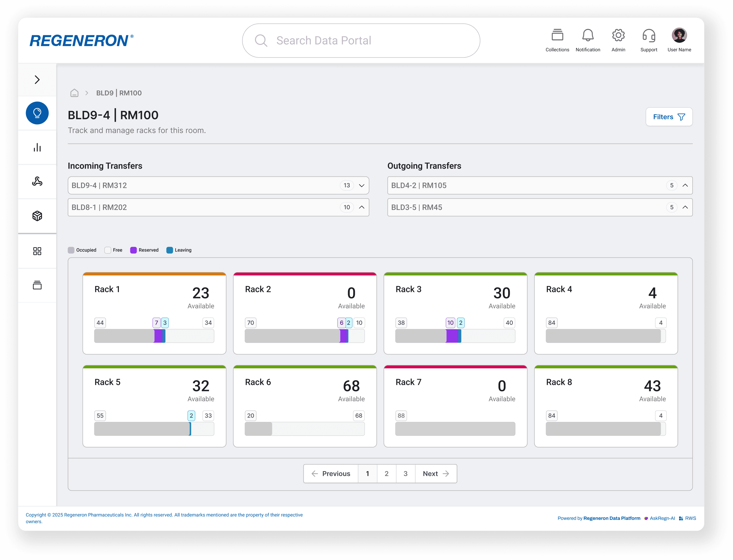Click the Reserved purple legend swatch
This screenshot has height=560, width=733.
[x=133, y=250]
